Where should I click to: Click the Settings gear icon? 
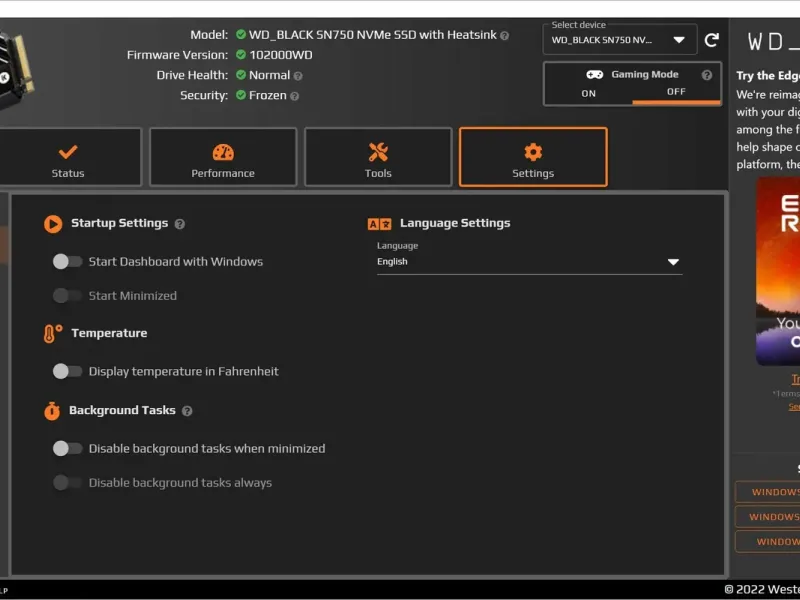533,152
